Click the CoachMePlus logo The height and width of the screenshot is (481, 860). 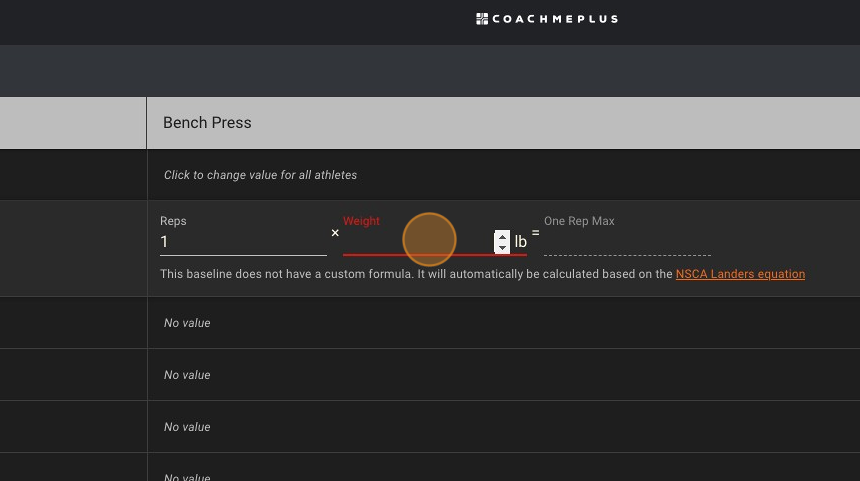pos(547,19)
